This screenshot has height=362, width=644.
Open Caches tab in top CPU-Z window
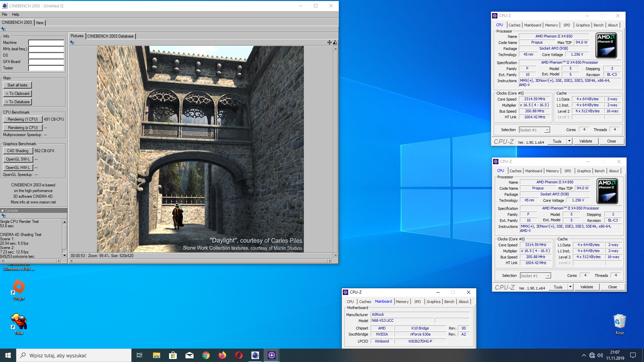[x=514, y=25]
